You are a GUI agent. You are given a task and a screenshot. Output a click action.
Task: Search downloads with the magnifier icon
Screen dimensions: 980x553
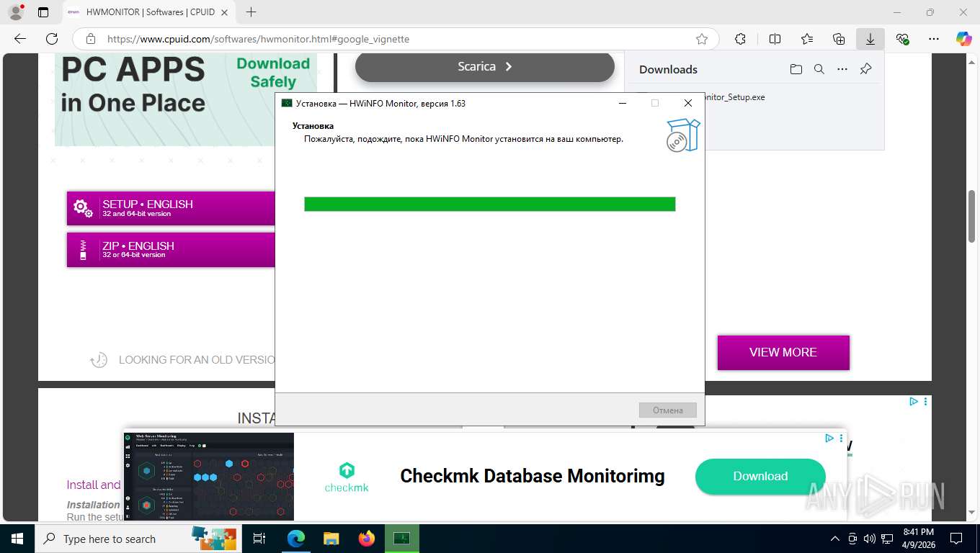tap(819, 69)
